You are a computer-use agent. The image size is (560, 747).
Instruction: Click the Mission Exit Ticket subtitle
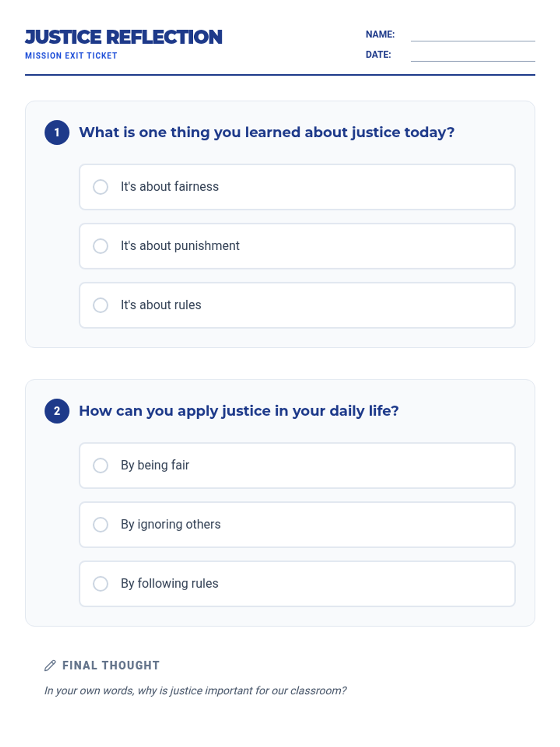pos(71,56)
